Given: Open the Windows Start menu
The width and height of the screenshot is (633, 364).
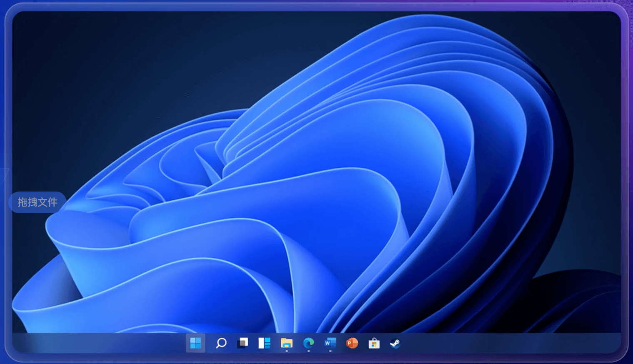Looking at the screenshot, I should pyautogui.click(x=195, y=343).
